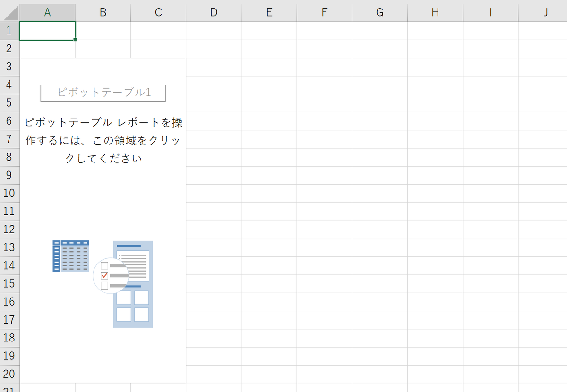Viewport: 567px width, 392px height.
Task: Select column C header
Action: 158,13
